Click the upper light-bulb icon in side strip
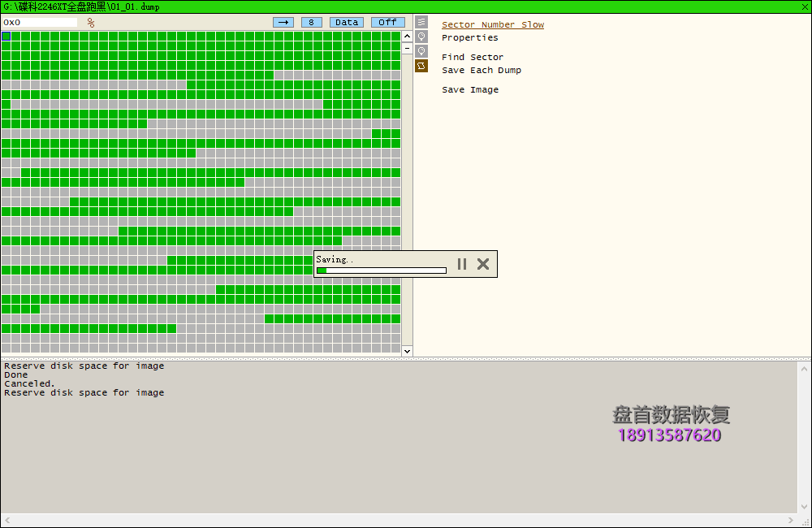This screenshot has height=528, width=812. [x=421, y=37]
